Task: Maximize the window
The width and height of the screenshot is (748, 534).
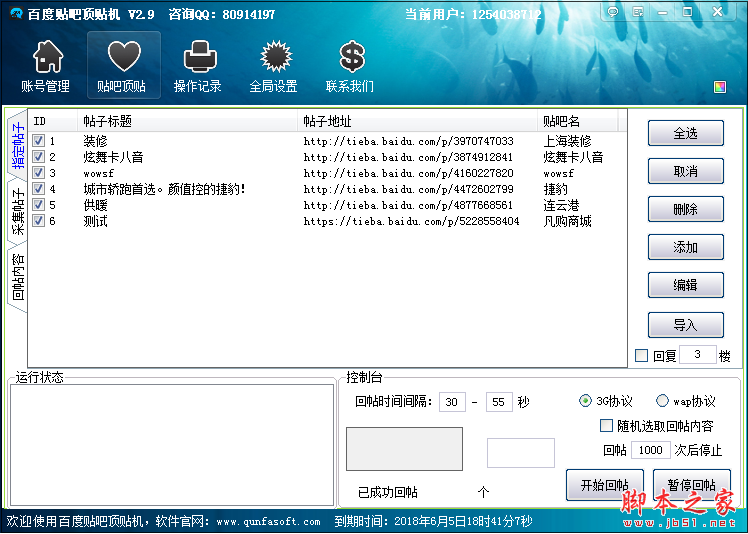Action: [x=687, y=12]
